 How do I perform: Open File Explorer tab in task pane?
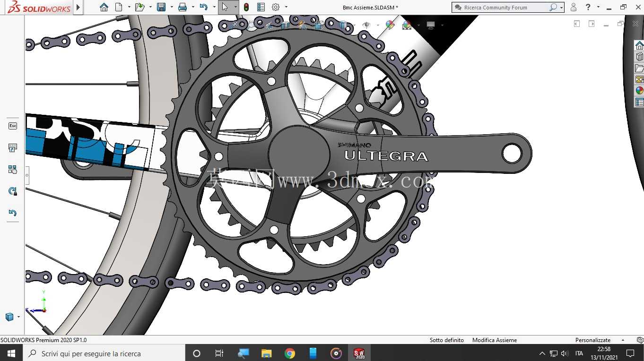click(x=639, y=68)
